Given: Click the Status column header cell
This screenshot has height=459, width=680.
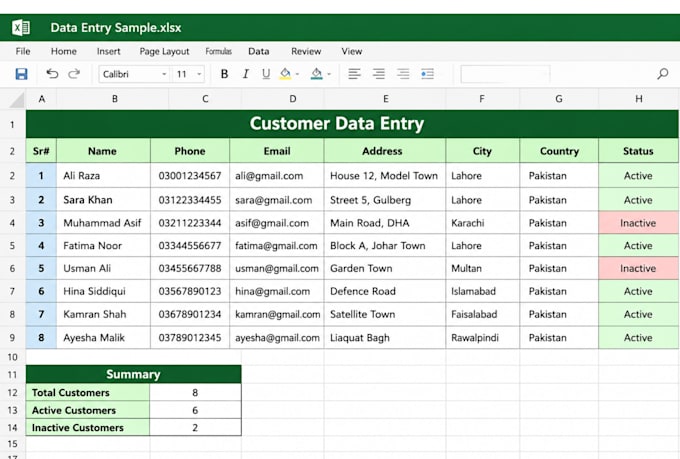Looking at the screenshot, I should [638, 151].
